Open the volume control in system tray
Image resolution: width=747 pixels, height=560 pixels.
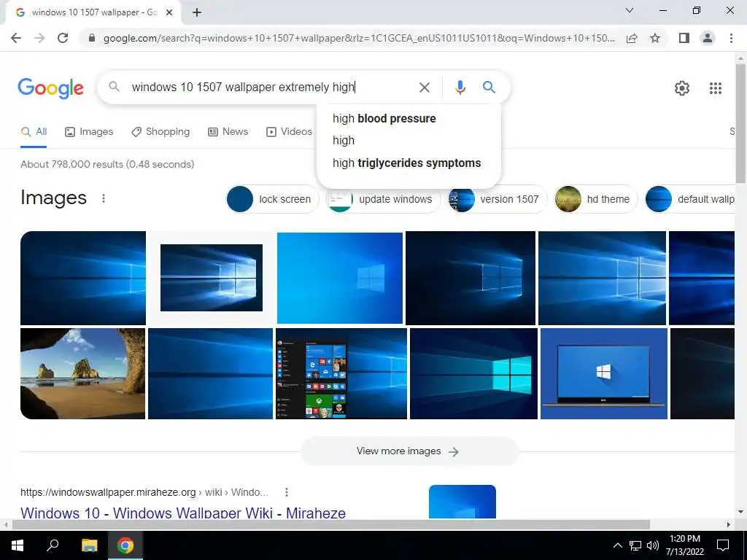pyautogui.click(x=653, y=545)
